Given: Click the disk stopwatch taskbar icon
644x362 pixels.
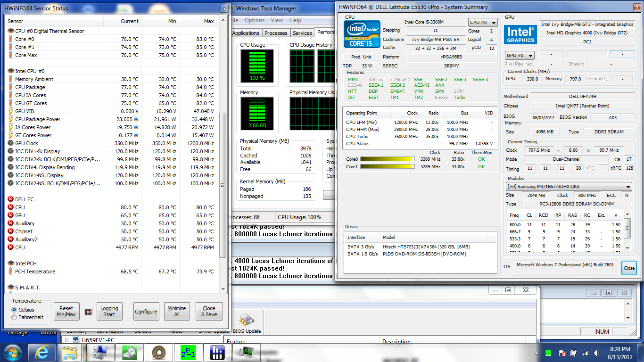Looking at the screenshot, I should tap(129, 352).
